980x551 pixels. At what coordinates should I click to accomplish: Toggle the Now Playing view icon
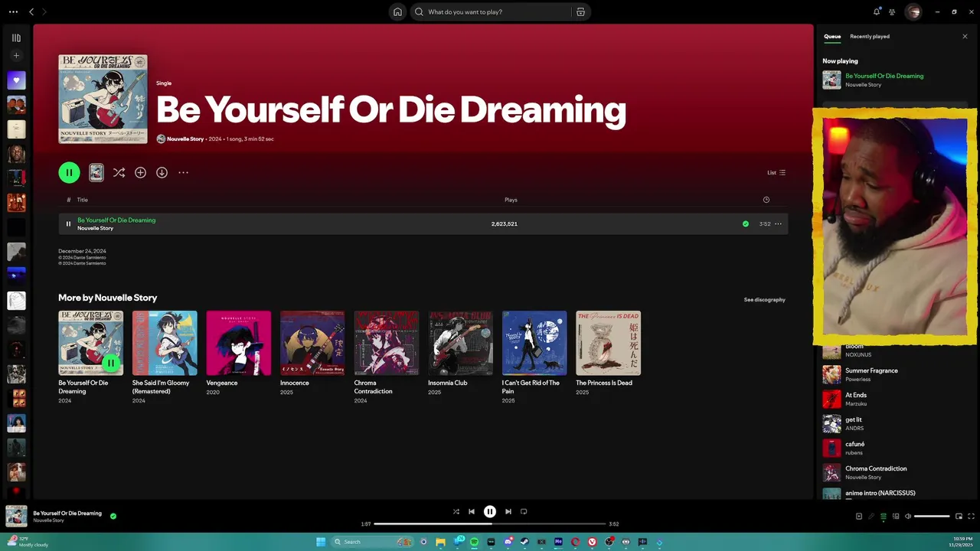point(859,516)
